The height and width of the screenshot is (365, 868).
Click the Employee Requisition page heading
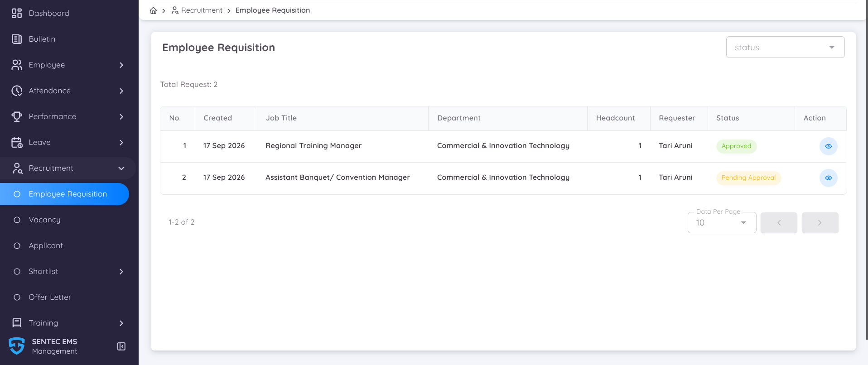pos(219,48)
